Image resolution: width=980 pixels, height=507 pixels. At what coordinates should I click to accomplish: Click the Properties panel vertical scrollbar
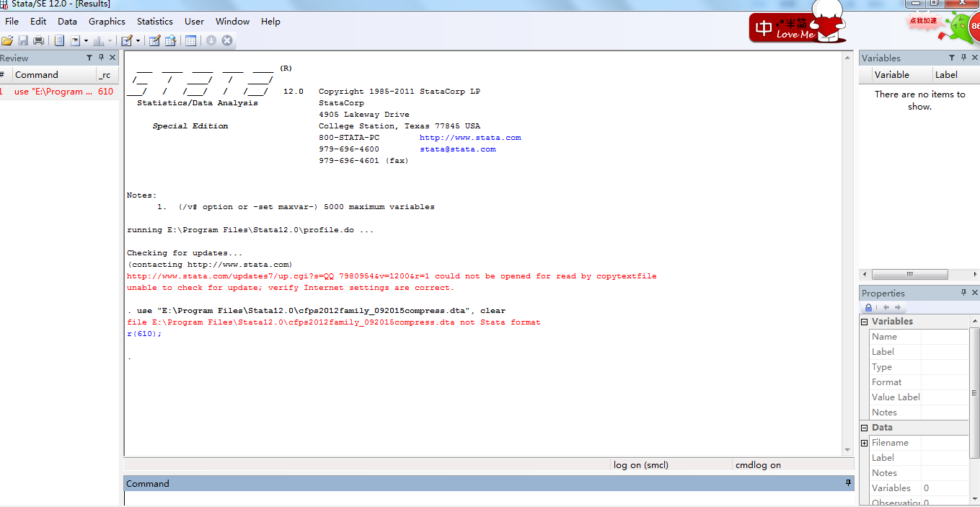tap(975, 393)
